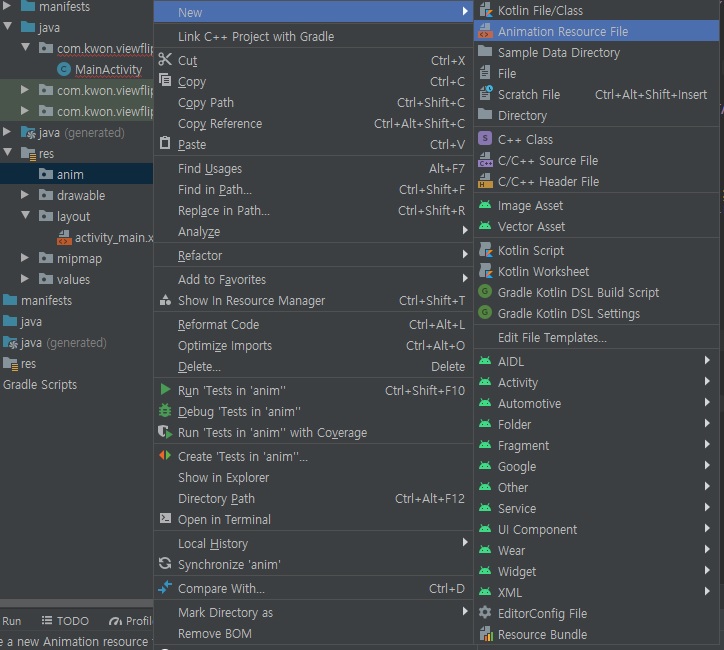Select activity_main.xml in the layout folder
This screenshot has width=724, height=650.
pyautogui.click(x=105, y=237)
